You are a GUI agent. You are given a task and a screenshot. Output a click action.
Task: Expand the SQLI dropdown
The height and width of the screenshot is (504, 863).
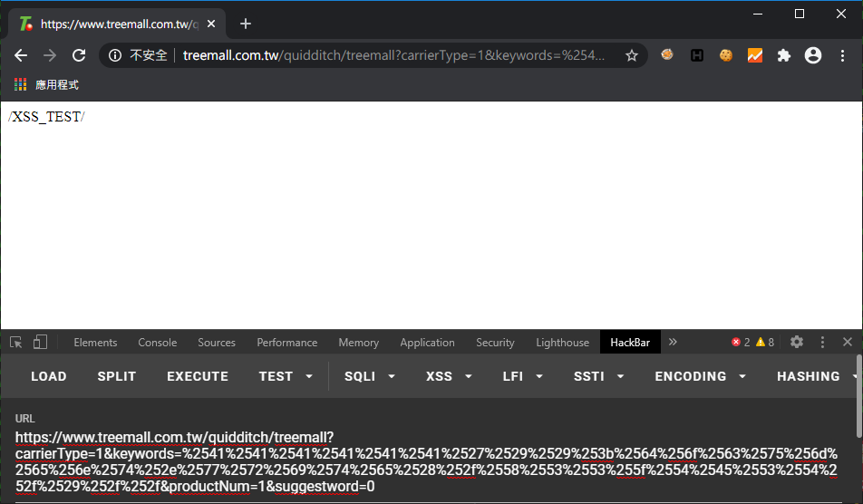[369, 376]
